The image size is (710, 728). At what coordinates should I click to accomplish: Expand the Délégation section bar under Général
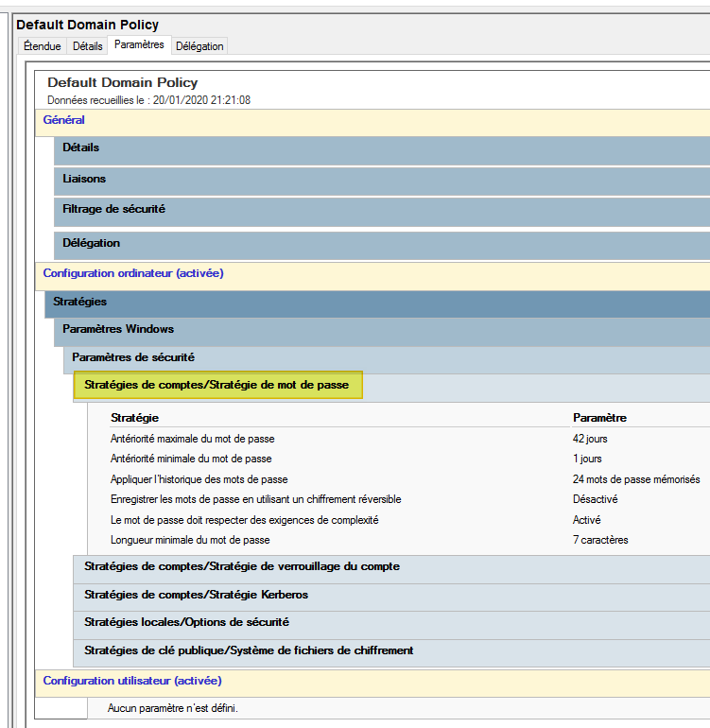pos(91,243)
